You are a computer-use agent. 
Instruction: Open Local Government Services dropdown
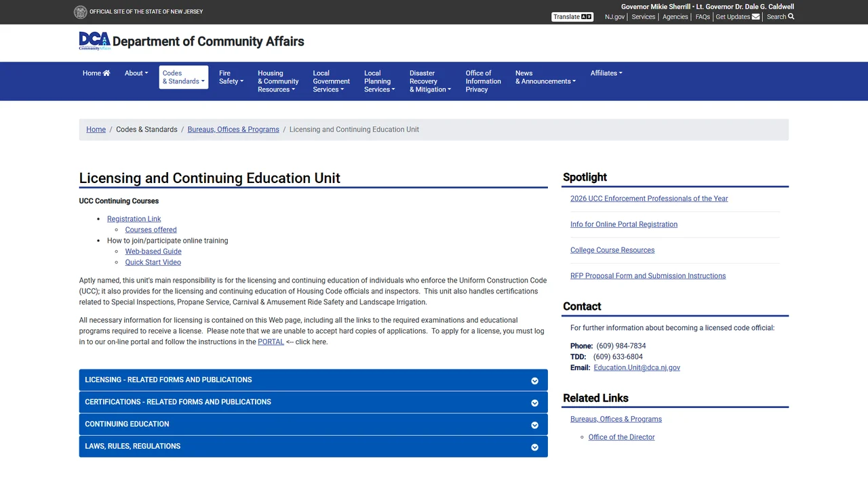point(332,81)
